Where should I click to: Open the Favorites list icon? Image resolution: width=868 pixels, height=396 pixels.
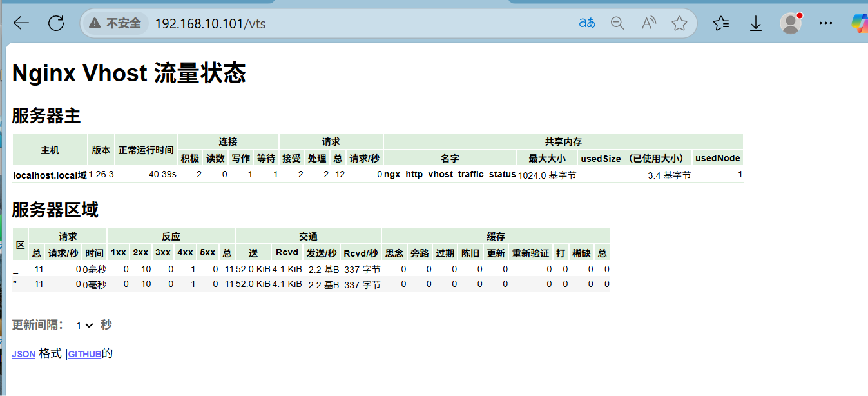[721, 24]
